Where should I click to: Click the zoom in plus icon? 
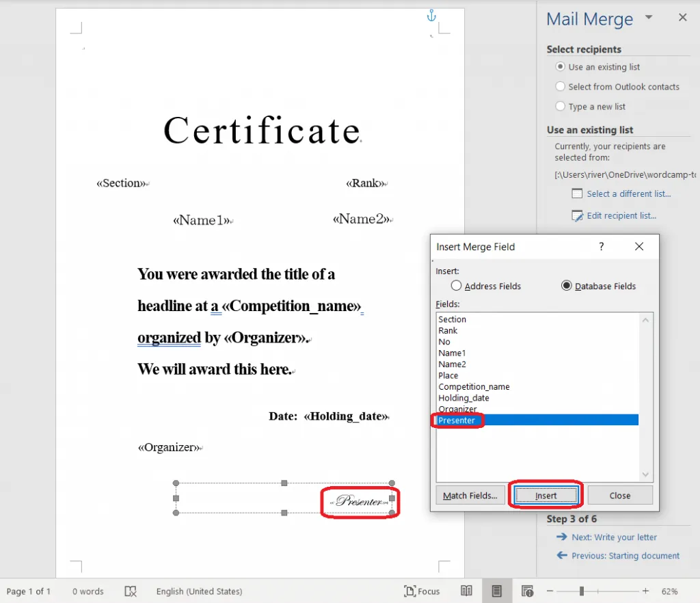(645, 591)
